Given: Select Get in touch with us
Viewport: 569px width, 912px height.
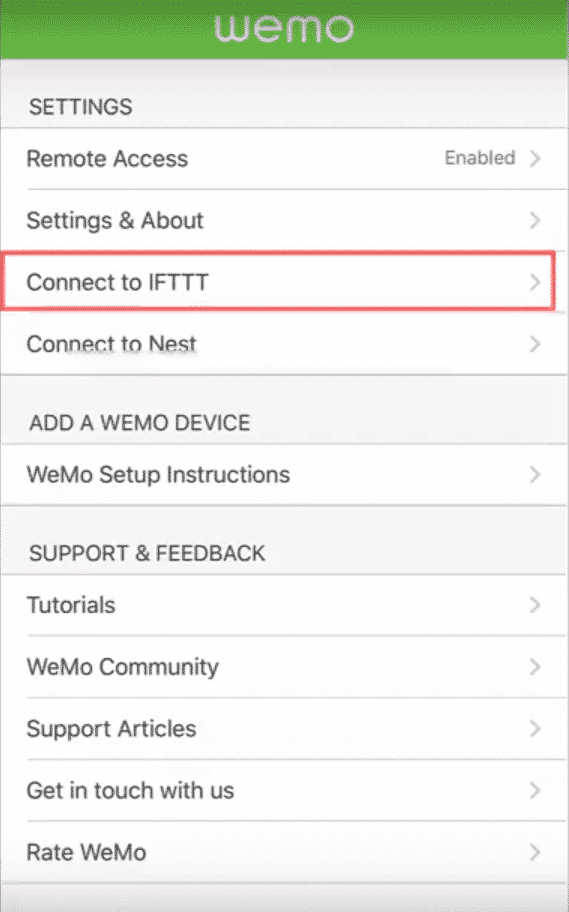Looking at the screenshot, I should (x=284, y=790).
